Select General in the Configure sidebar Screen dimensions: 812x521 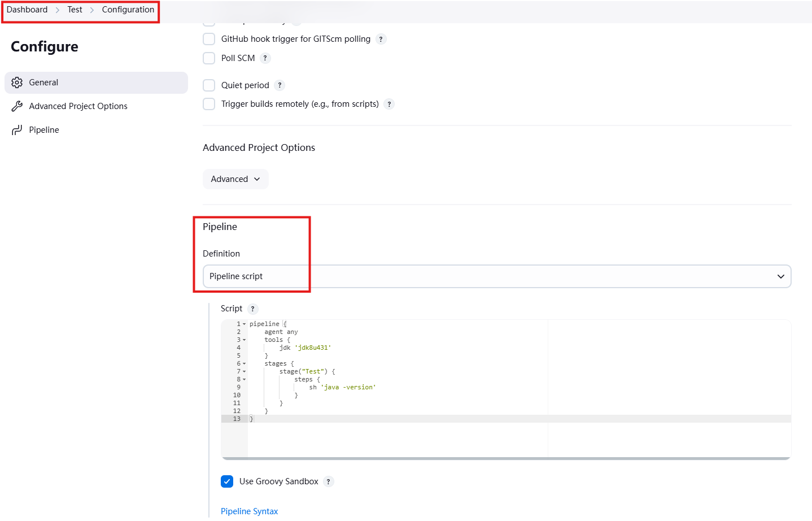click(43, 82)
